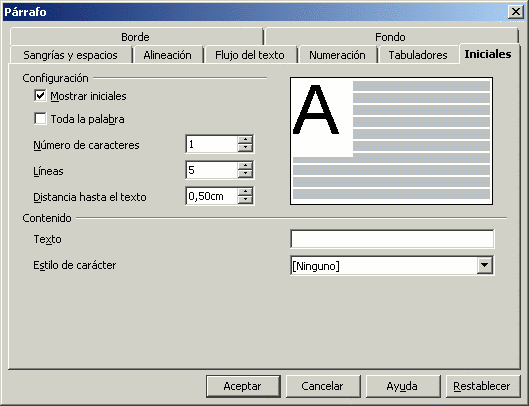529x406 pixels.
Task: Increase Distancia hasta el texto value
Action: 245,192
